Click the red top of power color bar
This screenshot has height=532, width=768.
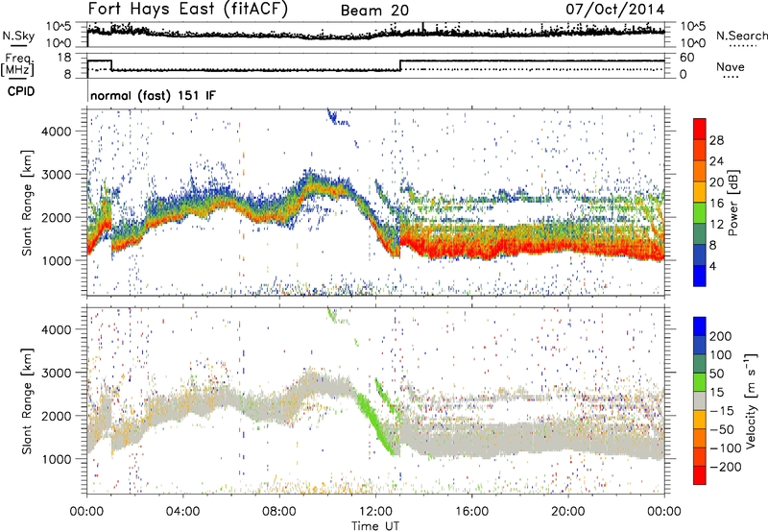coord(700,129)
